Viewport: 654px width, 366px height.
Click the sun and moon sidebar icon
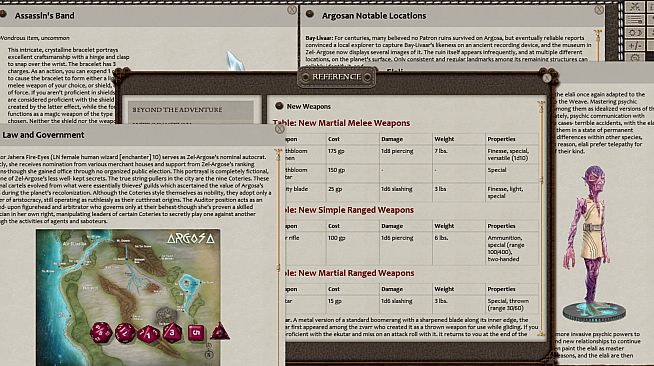[x=635, y=33]
